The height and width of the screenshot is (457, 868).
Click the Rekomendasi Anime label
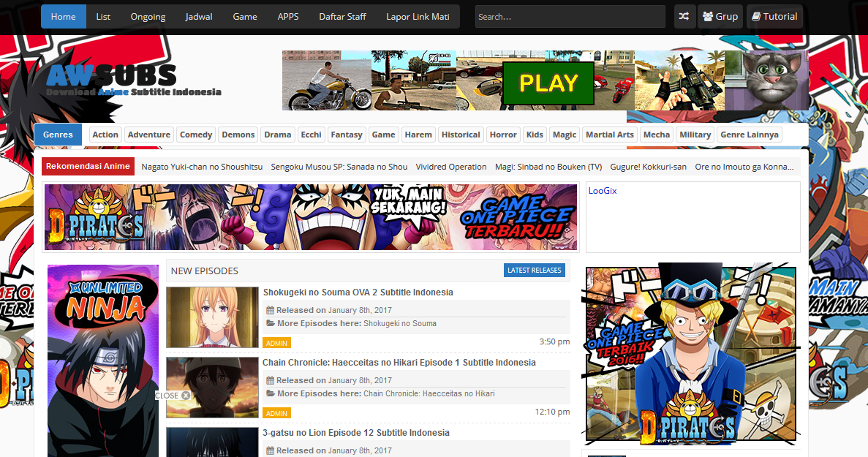88,166
